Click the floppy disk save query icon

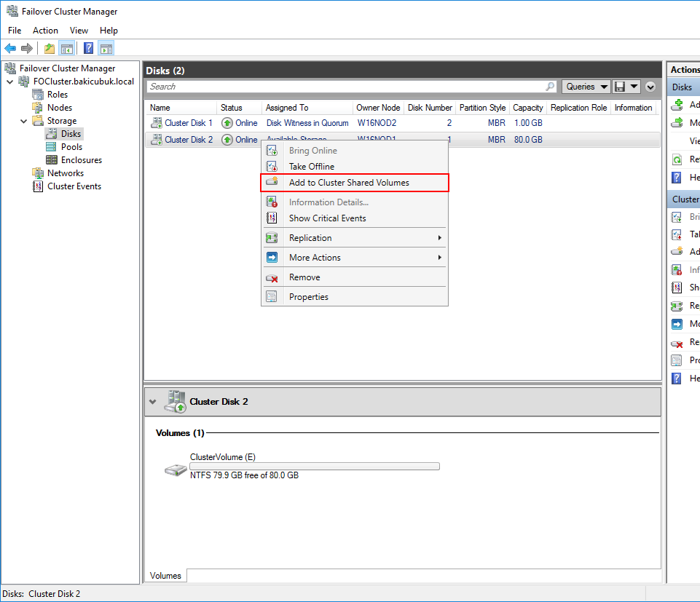620,87
